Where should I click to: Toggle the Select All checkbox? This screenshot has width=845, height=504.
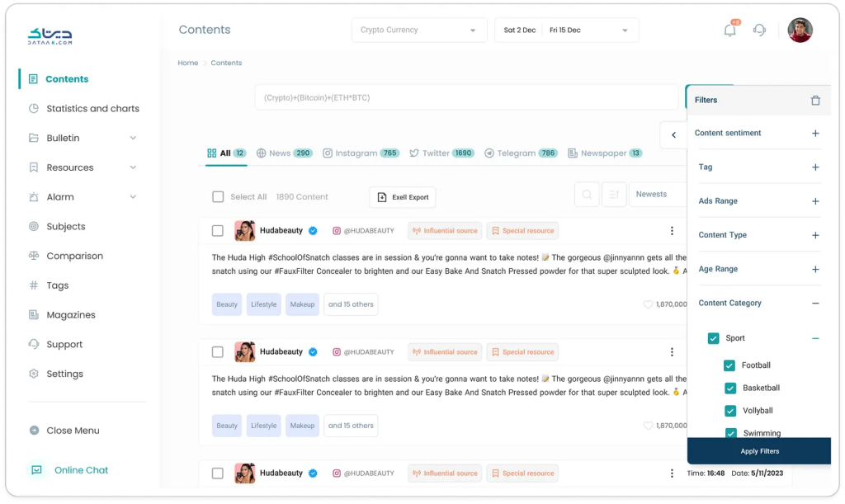218,197
